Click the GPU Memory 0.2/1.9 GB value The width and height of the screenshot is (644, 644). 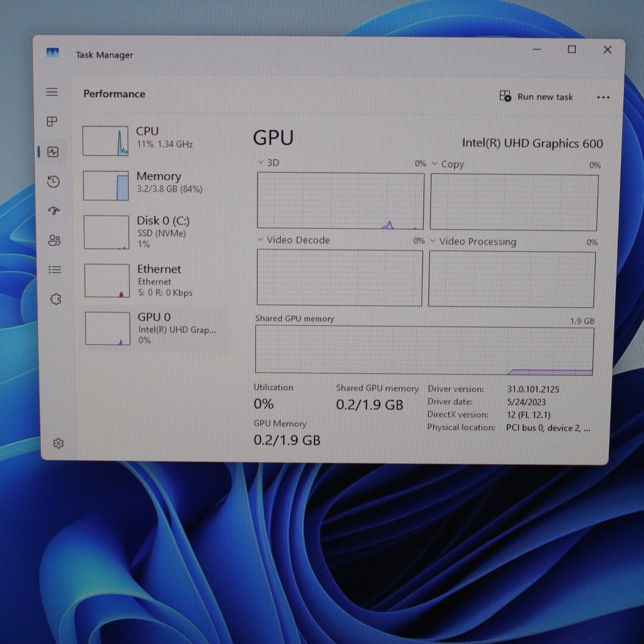pos(287,440)
